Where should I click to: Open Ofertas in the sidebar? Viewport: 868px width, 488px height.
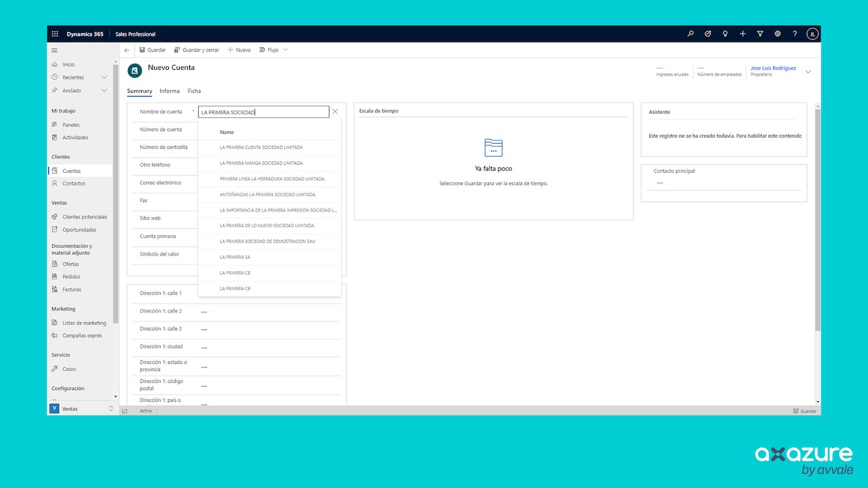tap(71, 264)
